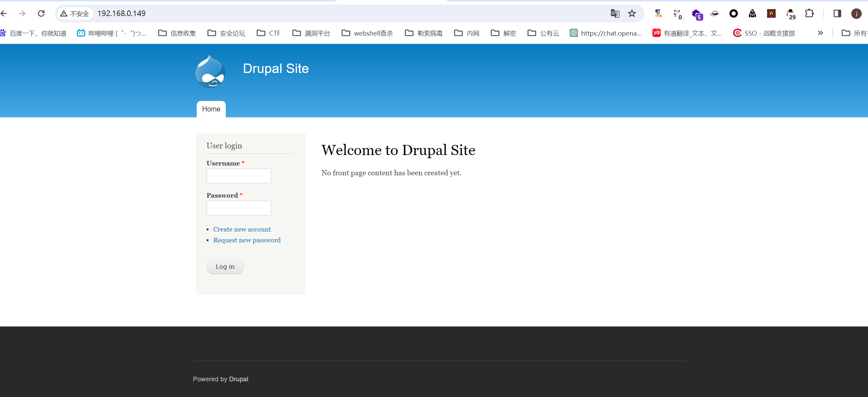Open the CTF bookmarks folder
The height and width of the screenshot is (397, 868).
click(268, 33)
